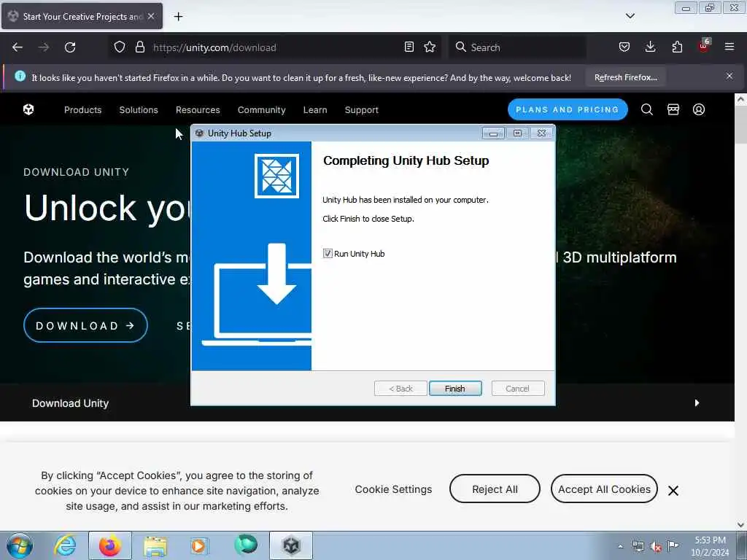The height and width of the screenshot is (560, 747).
Task: Click the Unity logo on website
Action: coord(28,109)
